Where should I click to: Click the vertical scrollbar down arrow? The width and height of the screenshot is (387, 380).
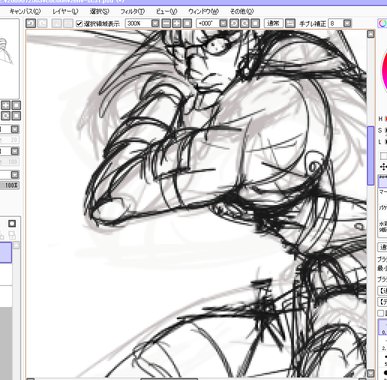371,373
